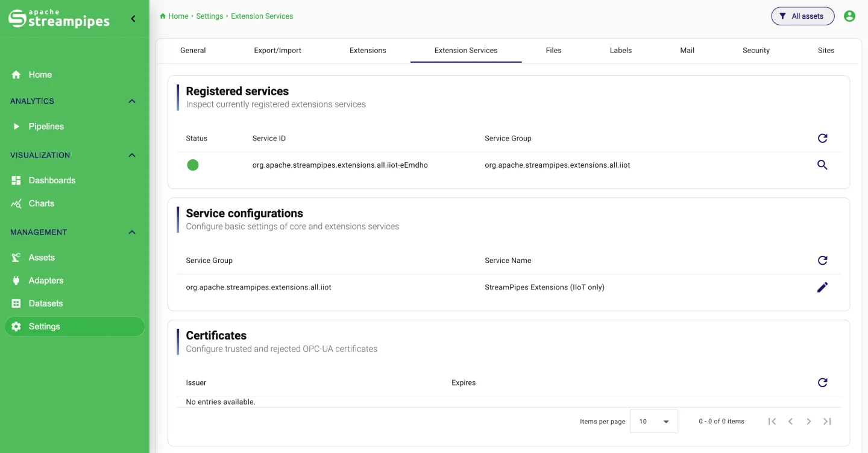This screenshot has width=868, height=453.
Task: Click the Status column header
Action: click(197, 138)
